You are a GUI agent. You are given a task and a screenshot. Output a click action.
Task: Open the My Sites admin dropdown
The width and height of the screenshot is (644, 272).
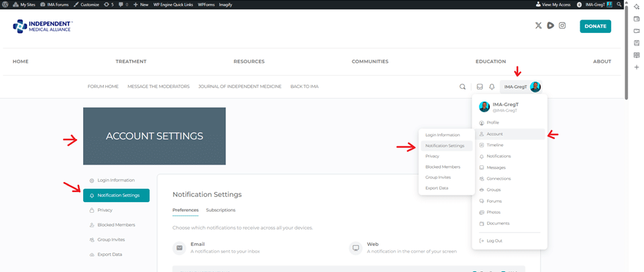(24, 4)
